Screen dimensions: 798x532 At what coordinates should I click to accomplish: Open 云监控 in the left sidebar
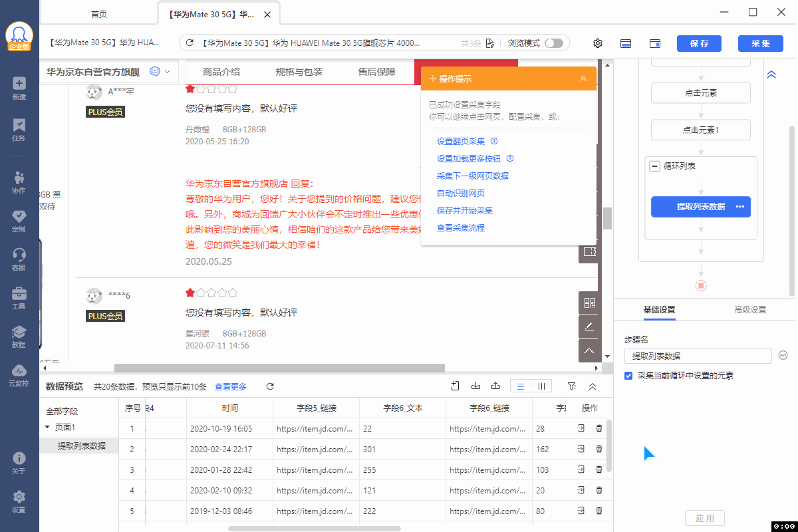pos(19,375)
